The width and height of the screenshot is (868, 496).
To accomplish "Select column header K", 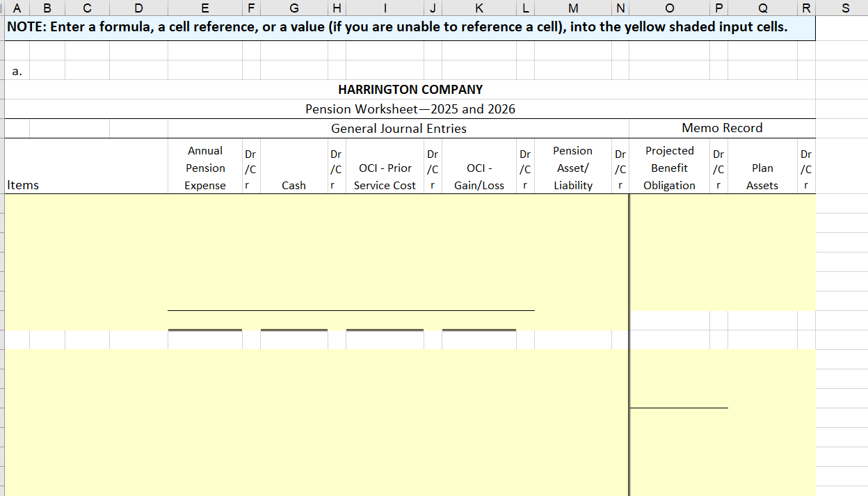I will point(479,8).
